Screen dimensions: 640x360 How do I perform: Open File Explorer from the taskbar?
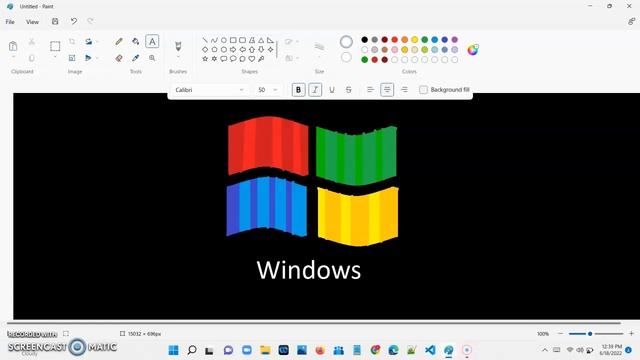[265, 350]
